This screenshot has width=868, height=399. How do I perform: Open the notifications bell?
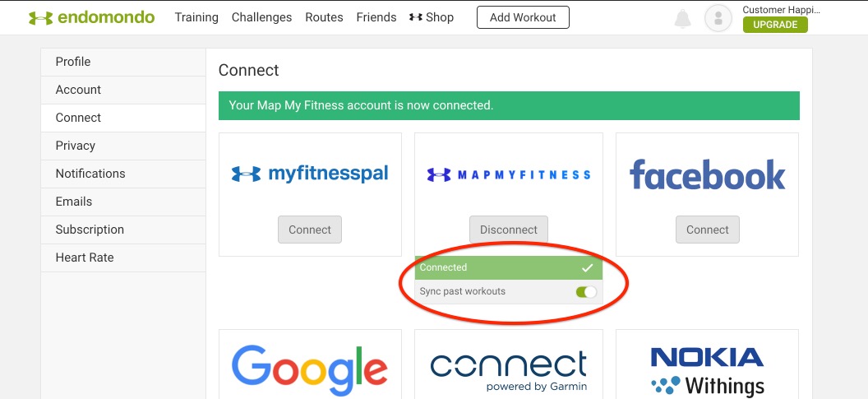pyautogui.click(x=682, y=18)
